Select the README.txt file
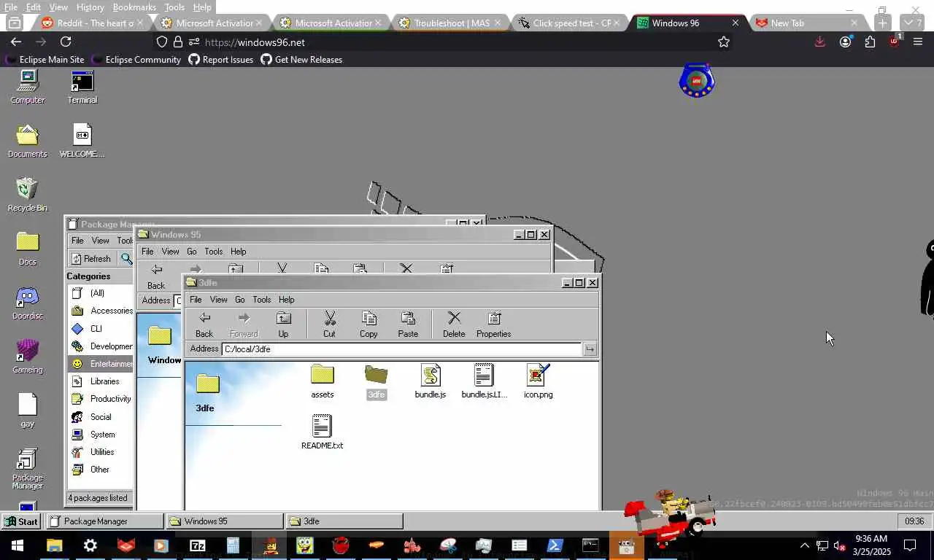The width and height of the screenshot is (934, 560). click(322, 432)
